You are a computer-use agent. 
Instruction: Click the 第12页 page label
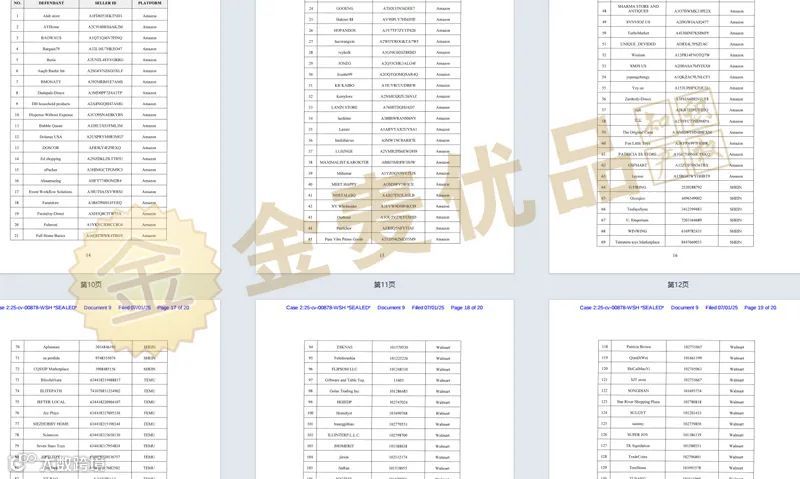tap(678, 285)
